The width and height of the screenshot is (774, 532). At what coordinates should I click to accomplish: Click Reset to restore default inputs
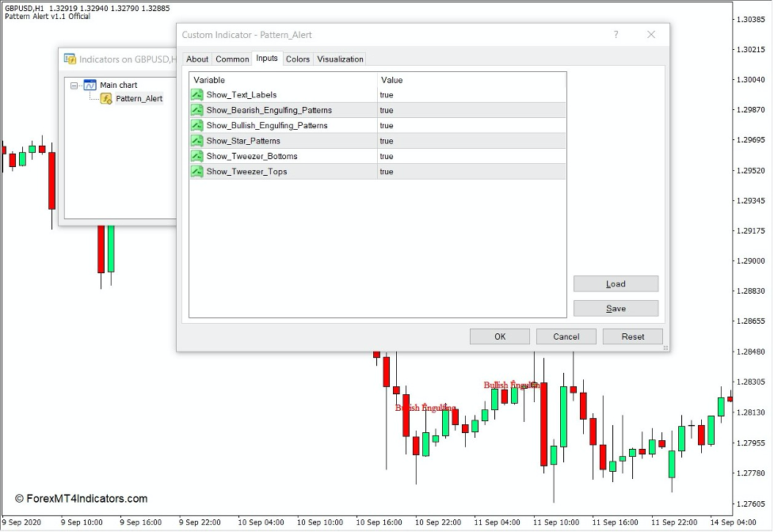632,336
